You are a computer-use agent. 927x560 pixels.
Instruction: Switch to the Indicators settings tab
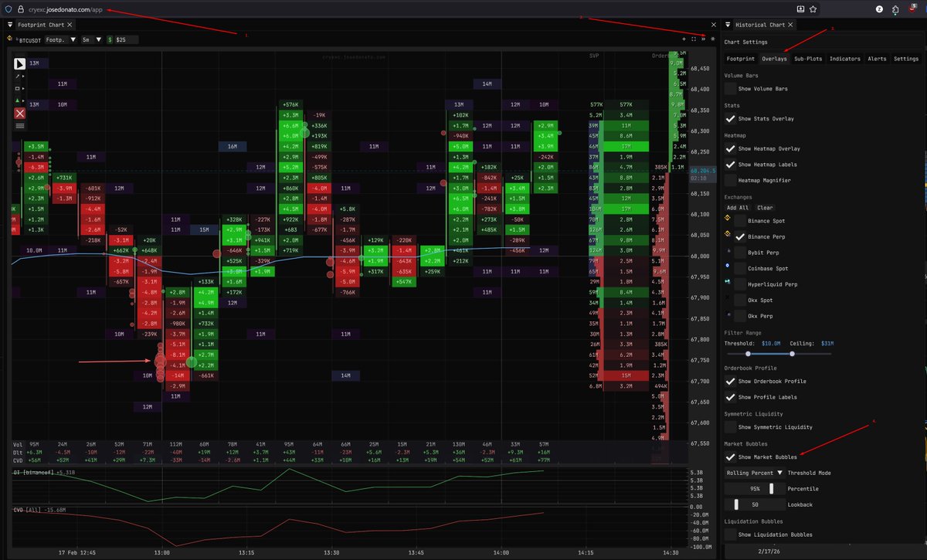844,59
